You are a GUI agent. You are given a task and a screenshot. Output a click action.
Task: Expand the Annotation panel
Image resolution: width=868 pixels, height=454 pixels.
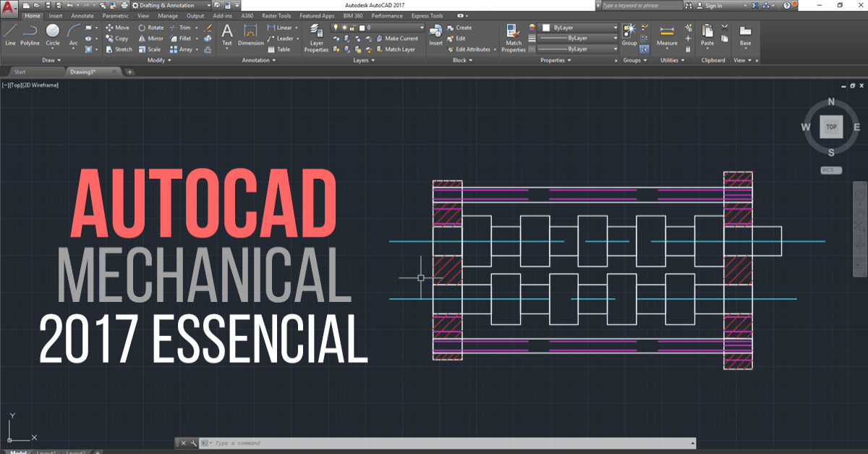(x=259, y=60)
